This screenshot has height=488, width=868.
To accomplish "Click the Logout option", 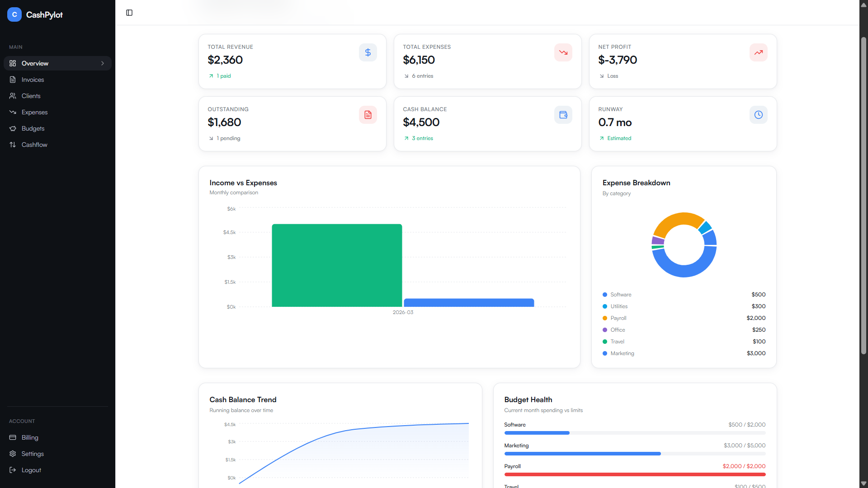I will tap(31, 470).
